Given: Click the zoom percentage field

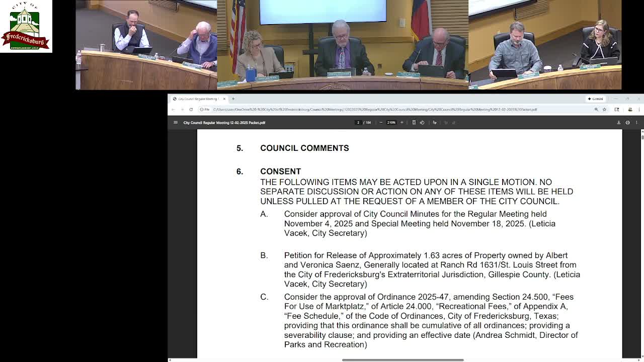Looking at the screenshot, I should (x=391, y=122).
